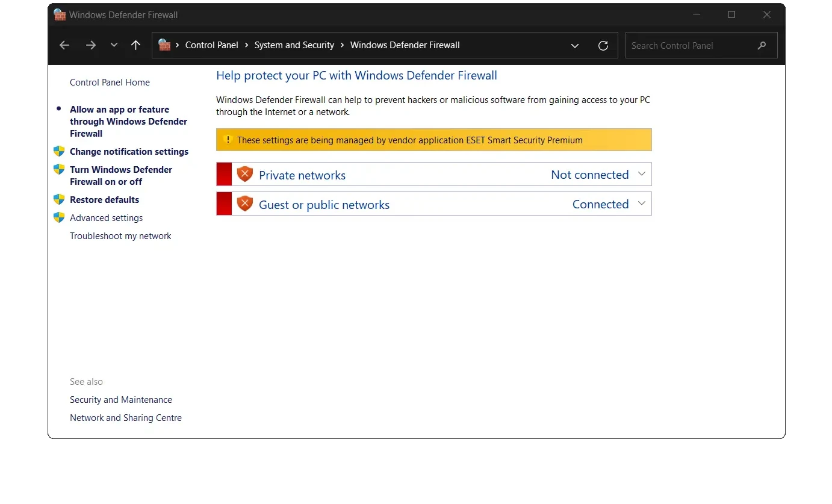Open the address bar history dropdown

point(575,46)
